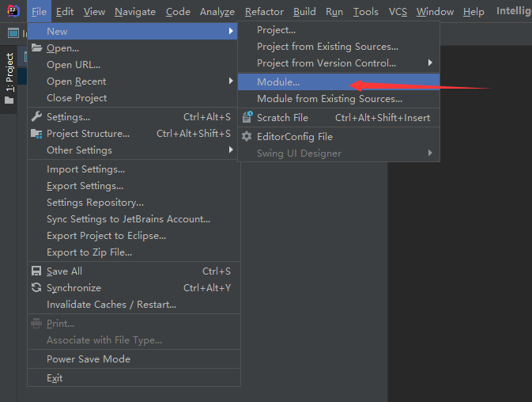This screenshot has width=532, height=402.
Task: Click the Open folder icon
Action: click(x=36, y=48)
